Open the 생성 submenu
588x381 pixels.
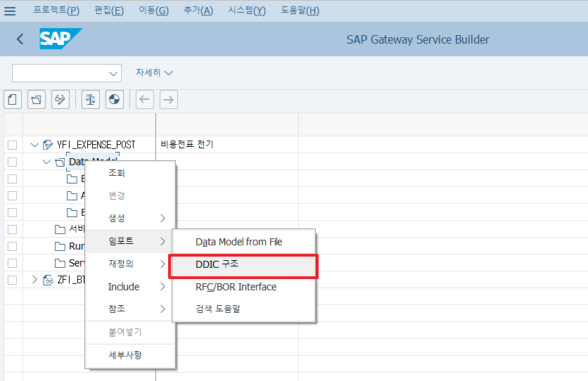coord(131,218)
